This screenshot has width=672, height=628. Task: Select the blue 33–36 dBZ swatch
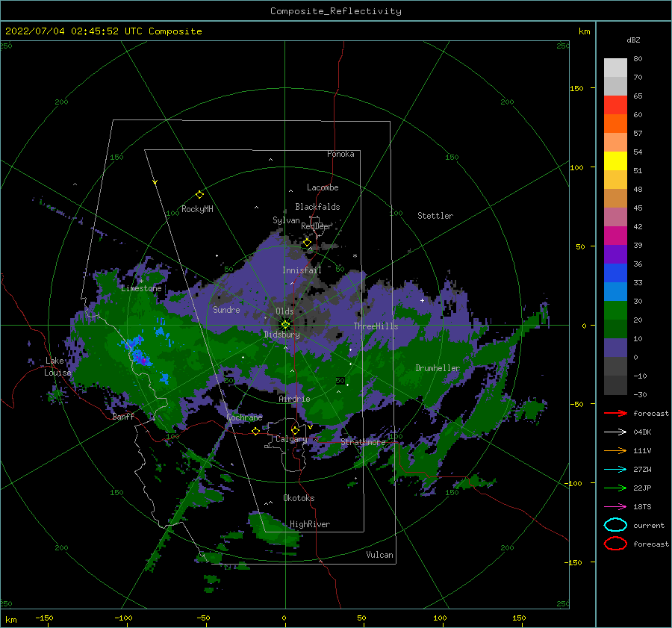pyautogui.click(x=615, y=273)
